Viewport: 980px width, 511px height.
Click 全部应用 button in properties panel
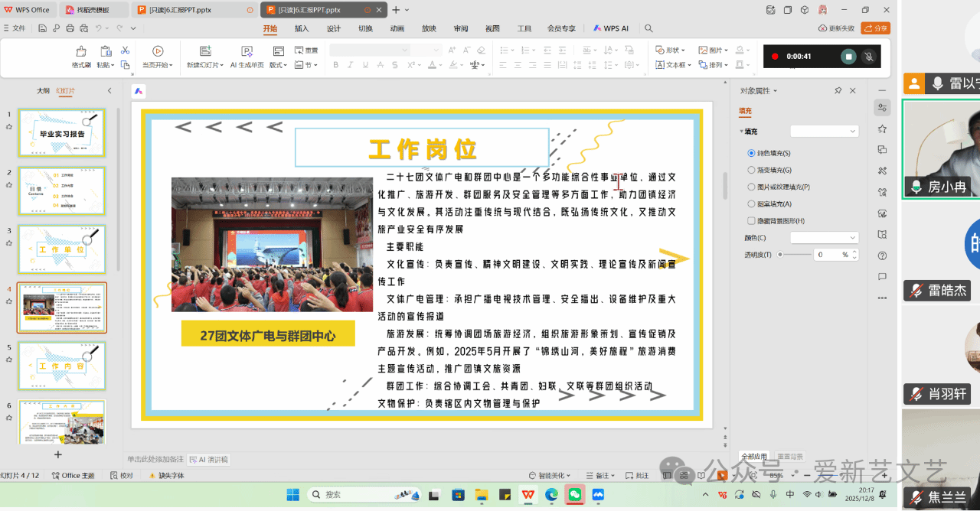point(753,457)
